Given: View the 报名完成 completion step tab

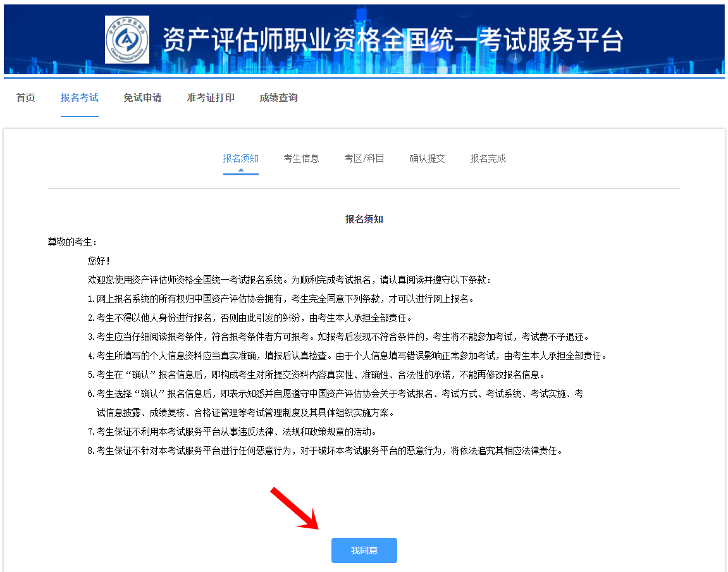Looking at the screenshot, I should pos(488,158).
